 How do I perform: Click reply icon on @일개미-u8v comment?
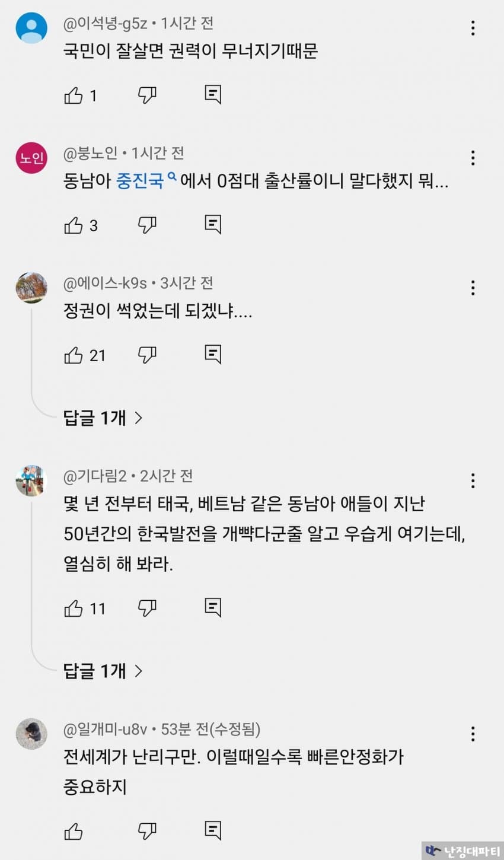click(x=213, y=830)
